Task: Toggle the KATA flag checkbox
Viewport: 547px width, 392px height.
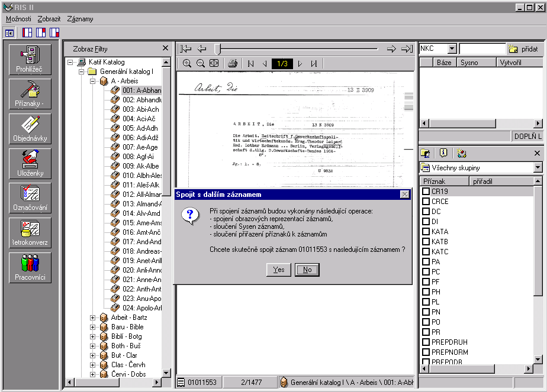Action: tap(426, 232)
